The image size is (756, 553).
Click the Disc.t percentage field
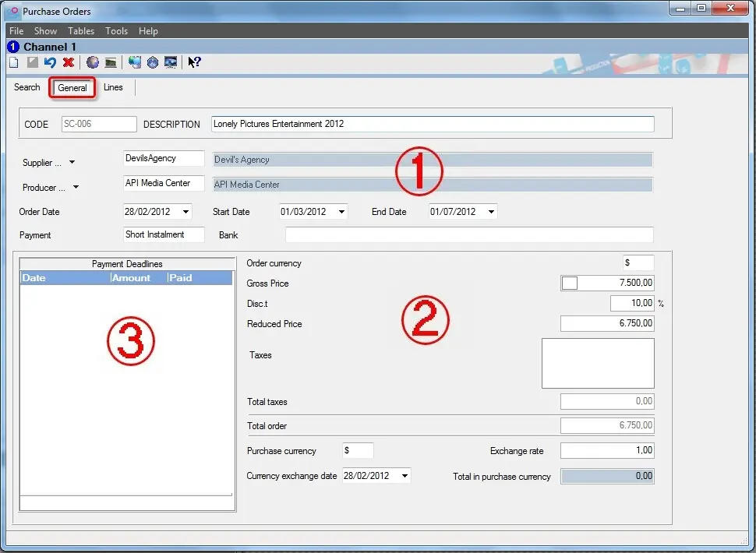point(632,304)
